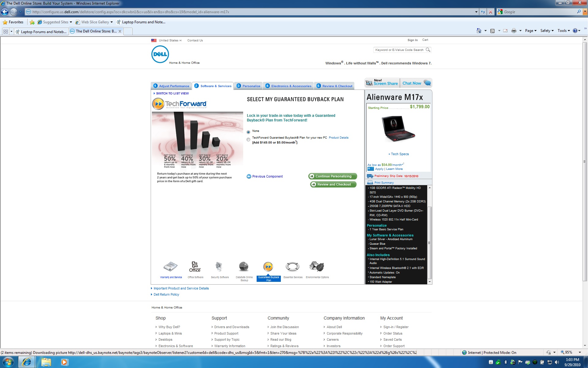
Task: Click the Alienware M17x laptop thumbnail
Action: (398, 129)
